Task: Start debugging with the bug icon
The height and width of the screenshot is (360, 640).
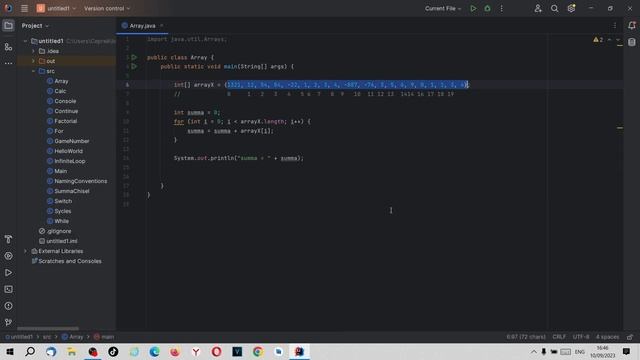Action: (x=487, y=8)
